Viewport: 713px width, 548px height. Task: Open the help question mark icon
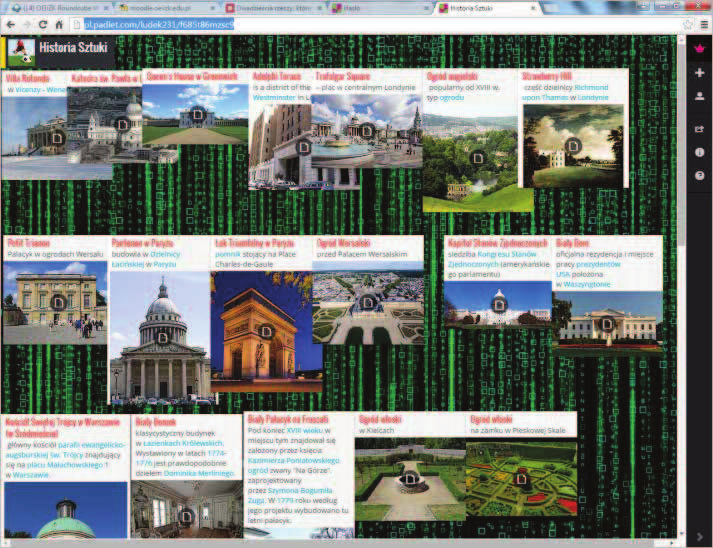click(x=699, y=176)
